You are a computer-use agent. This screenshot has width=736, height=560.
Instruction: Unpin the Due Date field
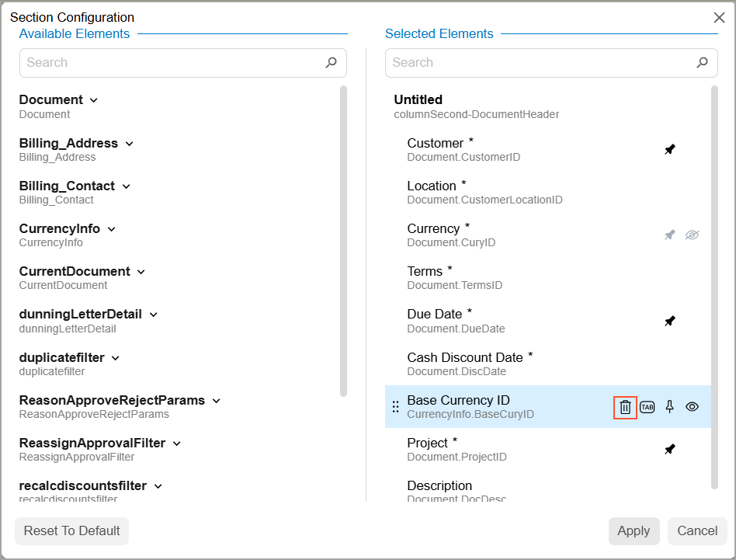[670, 321]
